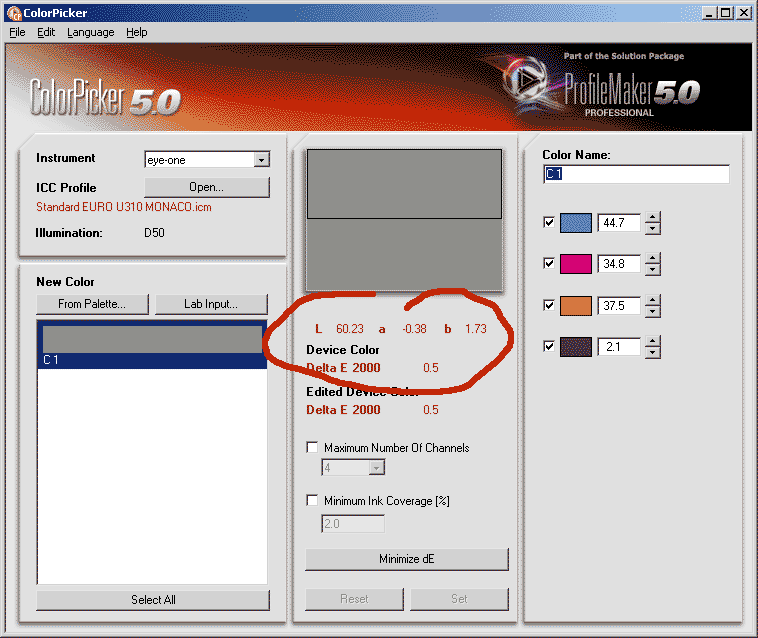
Task: Click the Lab Input button
Action: [211, 304]
